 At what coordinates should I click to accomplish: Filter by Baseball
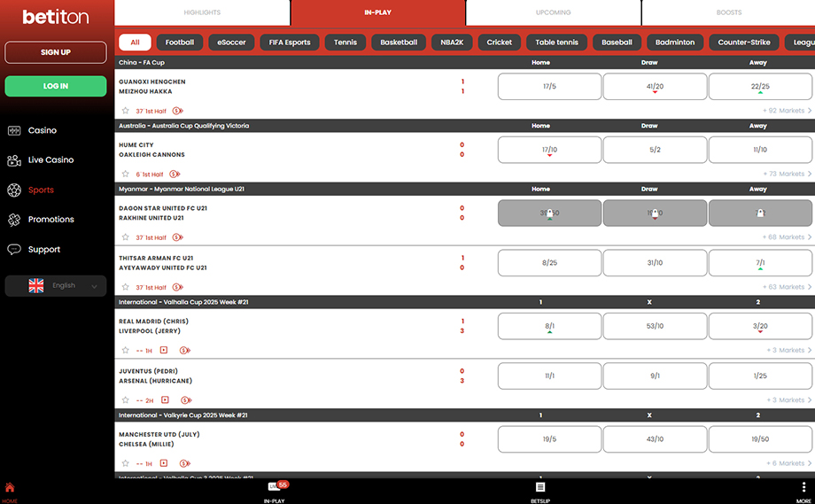click(617, 43)
